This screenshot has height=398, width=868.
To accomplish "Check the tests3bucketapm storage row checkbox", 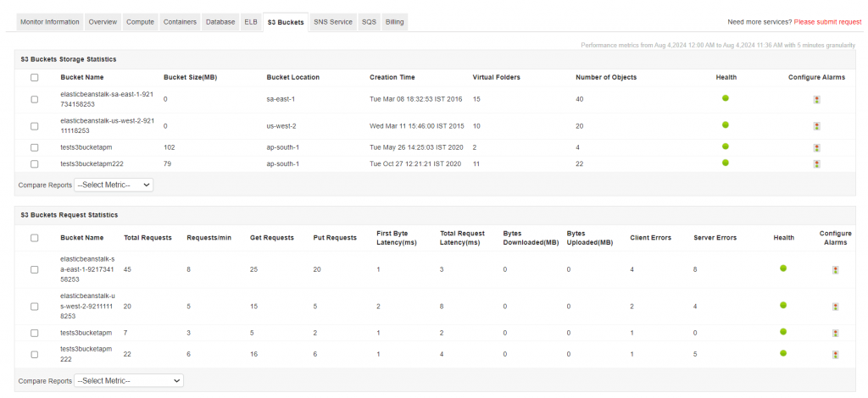I will 35,147.
